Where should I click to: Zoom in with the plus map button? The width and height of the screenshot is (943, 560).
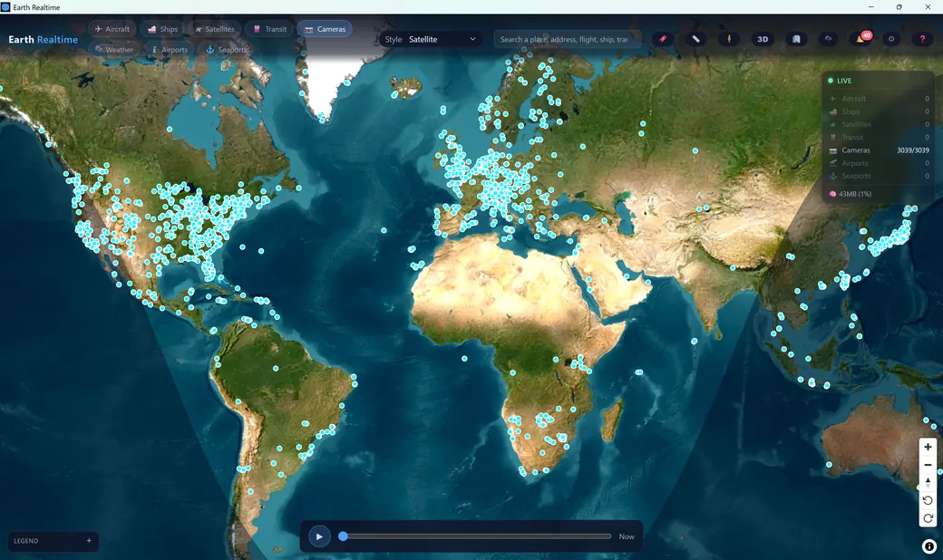pos(928,447)
